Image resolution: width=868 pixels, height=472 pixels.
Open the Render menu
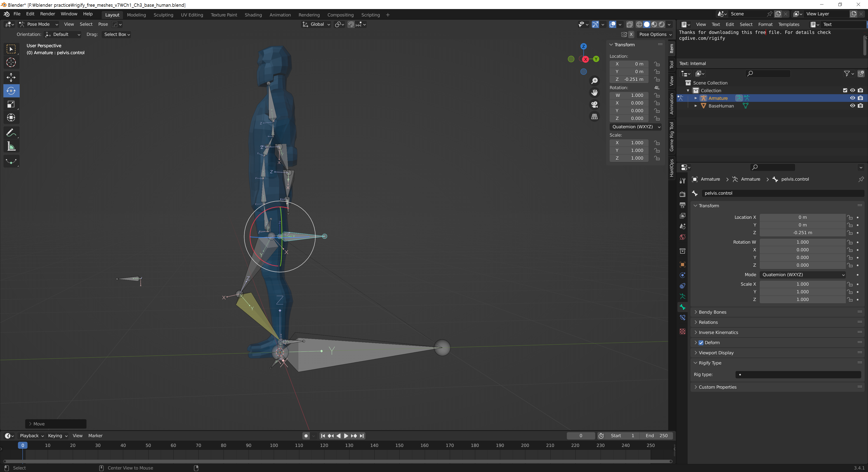47,14
